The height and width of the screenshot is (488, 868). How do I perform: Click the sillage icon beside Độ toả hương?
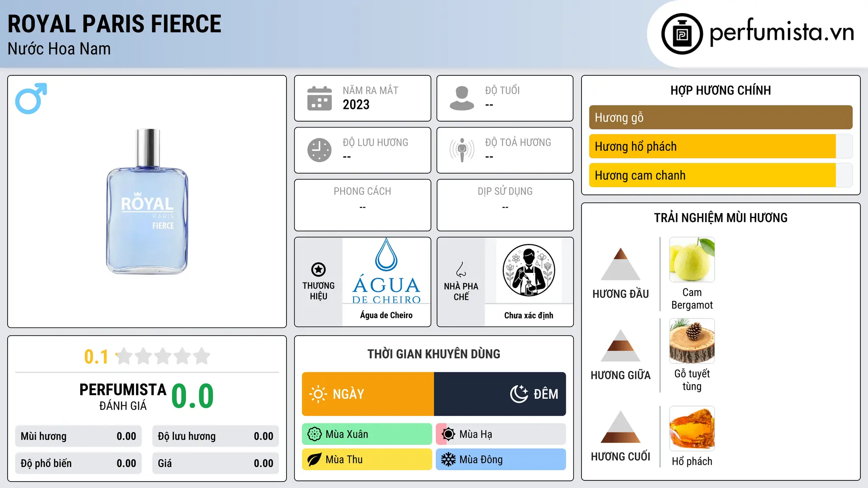(x=462, y=150)
